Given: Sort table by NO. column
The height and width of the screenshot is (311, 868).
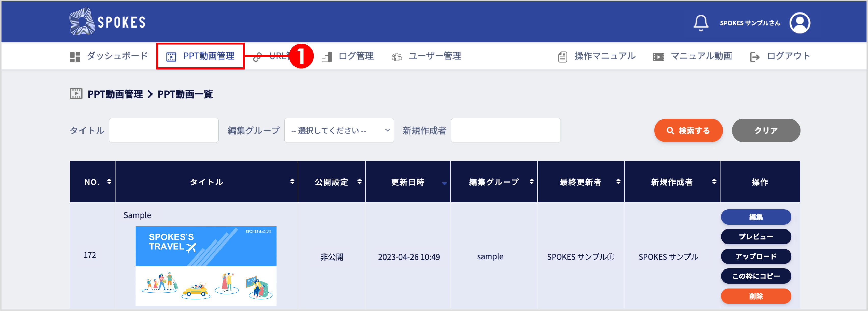Looking at the screenshot, I should click(x=109, y=182).
